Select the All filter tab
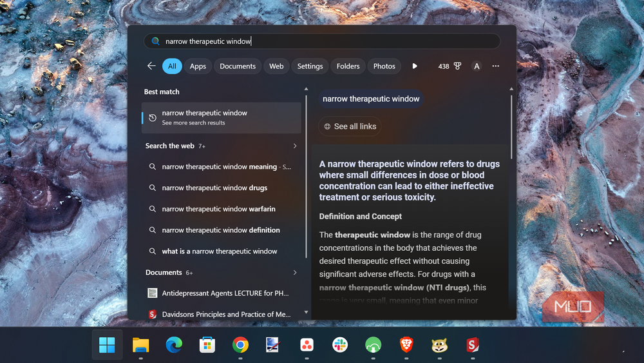The image size is (644, 363). click(172, 66)
